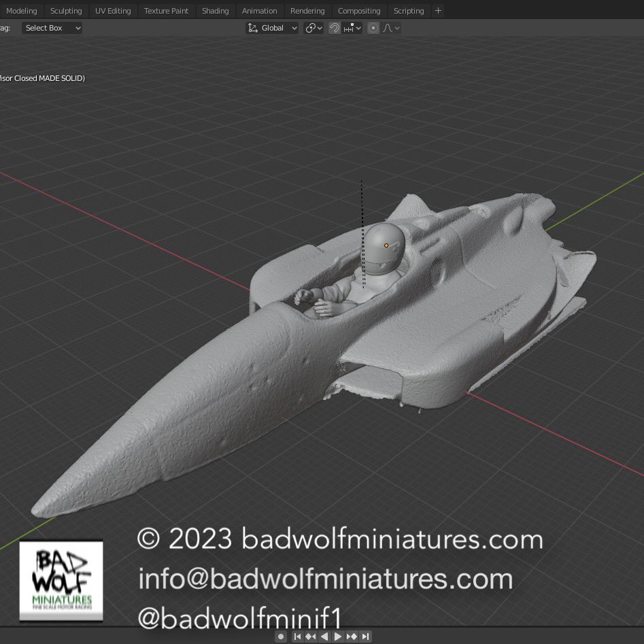Switch to the Compositing workspace tab
Image resolution: width=644 pixels, height=644 pixels.
point(359,11)
